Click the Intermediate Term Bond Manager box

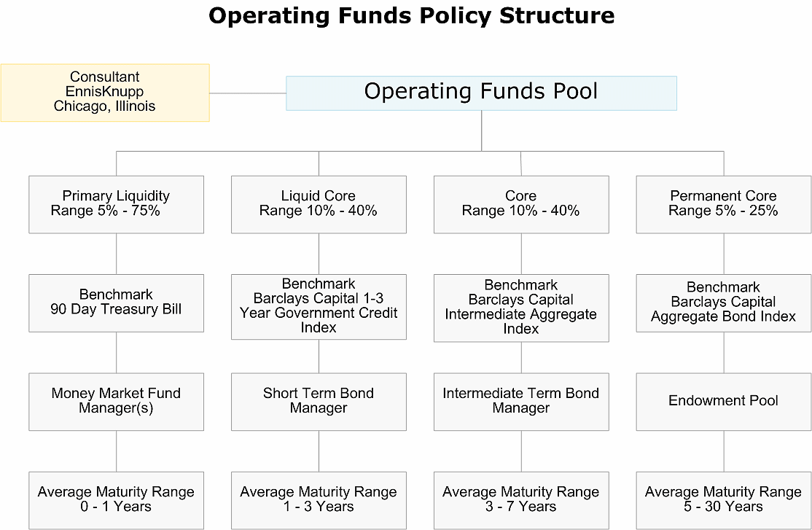(521, 402)
